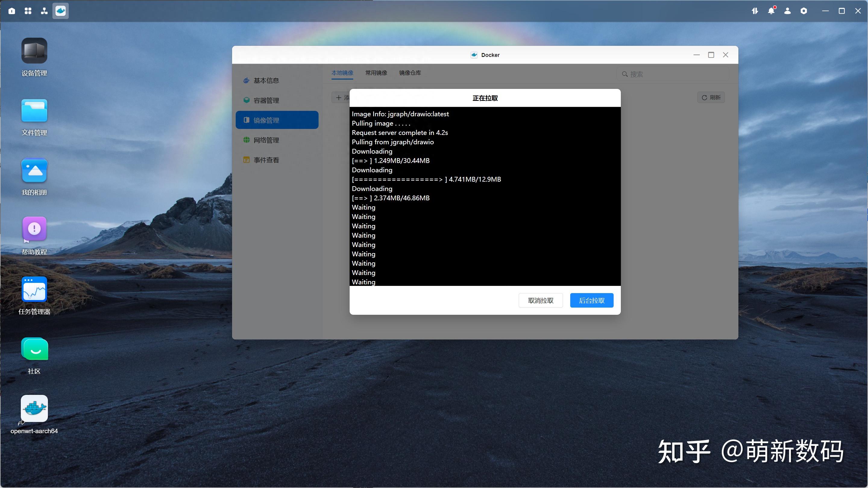Viewport: 868px width, 488px height.
Task: Refresh the image list with 刷新
Action: click(711, 97)
